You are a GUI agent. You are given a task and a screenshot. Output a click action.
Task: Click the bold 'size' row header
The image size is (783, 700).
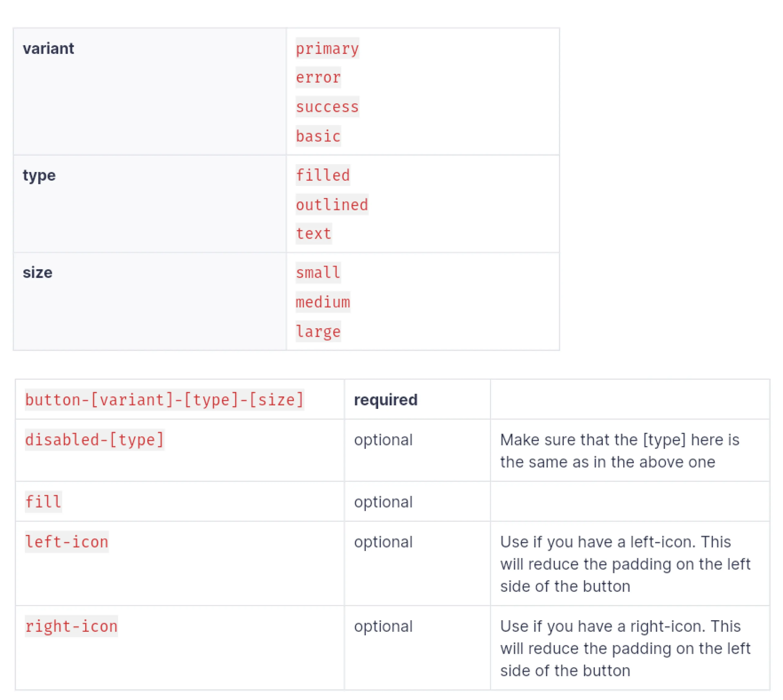[x=38, y=273]
